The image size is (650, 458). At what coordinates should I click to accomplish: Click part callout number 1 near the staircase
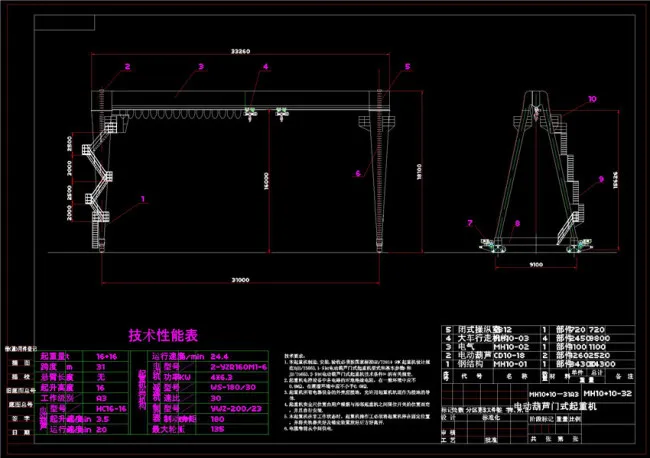pyautogui.click(x=142, y=199)
